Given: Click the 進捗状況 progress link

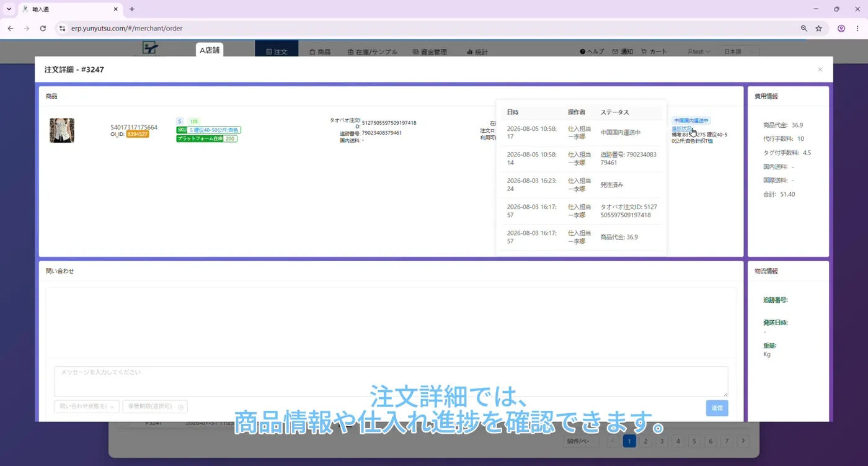Looking at the screenshot, I should pyautogui.click(x=682, y=128).
